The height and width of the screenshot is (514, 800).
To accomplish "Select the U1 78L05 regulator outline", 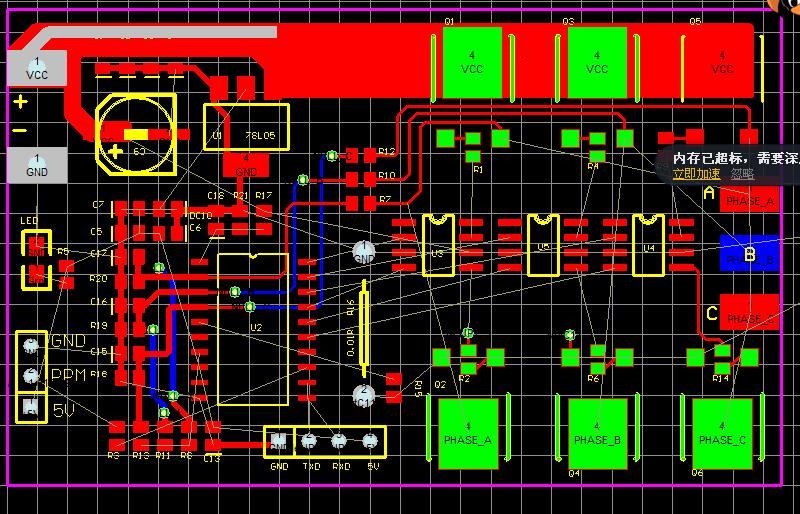I will (246, 127).
